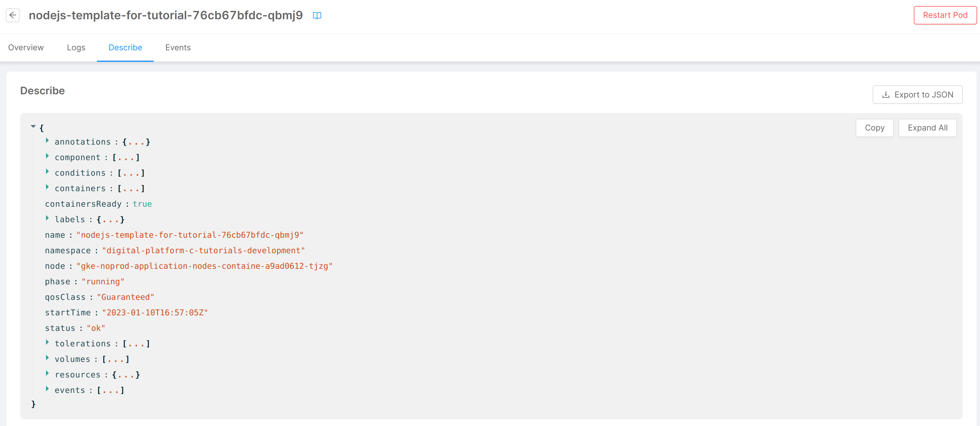Open the Logs tab
980x426 pixels.
point(76,47)
